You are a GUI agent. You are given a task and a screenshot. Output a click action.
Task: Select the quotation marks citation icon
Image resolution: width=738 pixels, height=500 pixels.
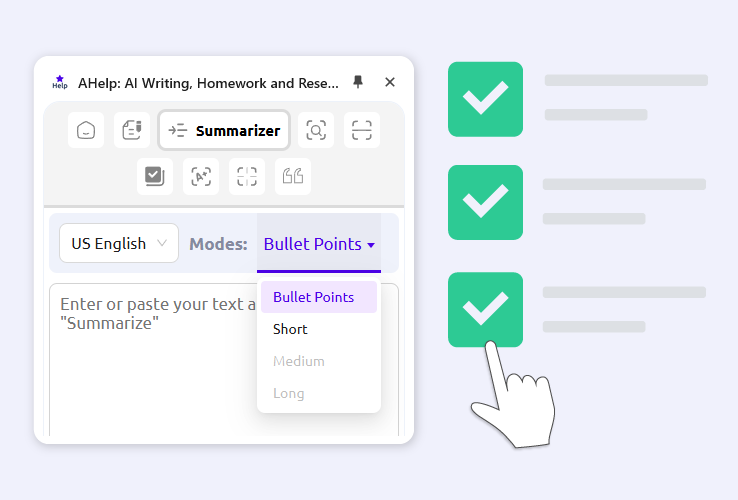(293, 176)
